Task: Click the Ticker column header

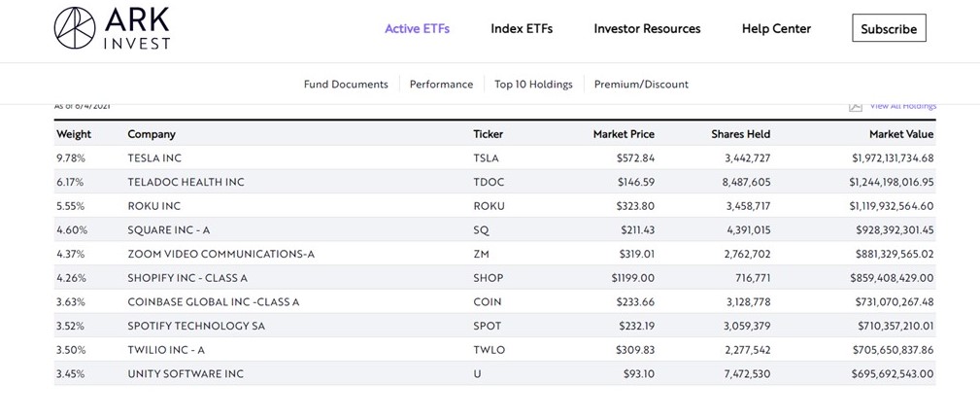Action: (488, 134)
